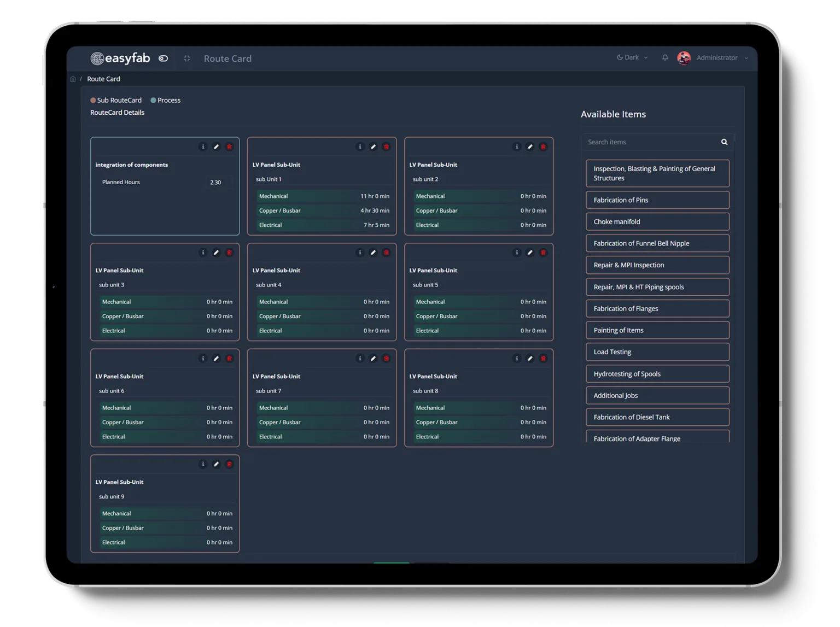
Task: Go to home via breadcrumb icon
Action: pos(73,79)
